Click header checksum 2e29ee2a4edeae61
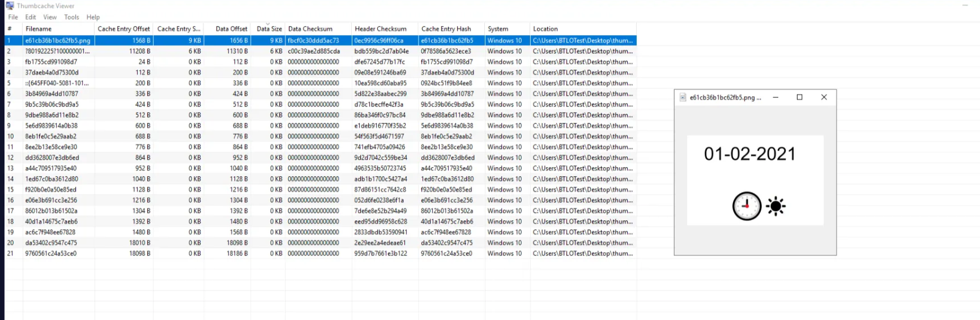Screen dimensions: 980x320 point(380,243)
